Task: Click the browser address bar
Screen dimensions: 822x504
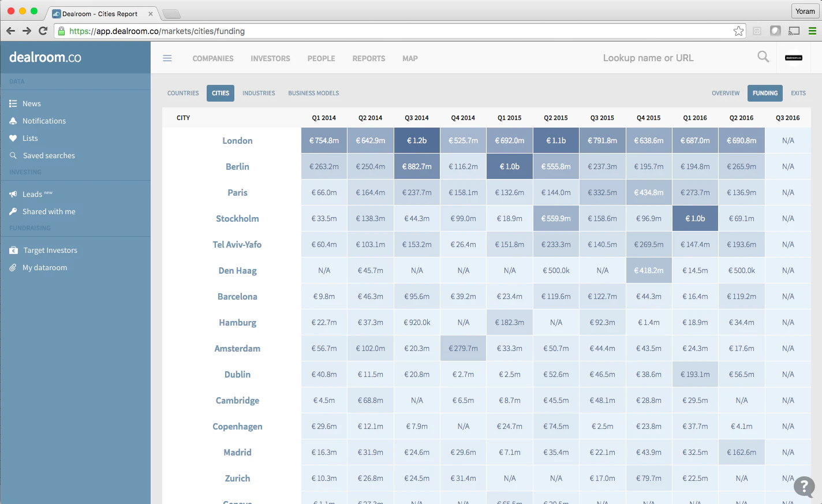Action: click(x=398, y=31)
